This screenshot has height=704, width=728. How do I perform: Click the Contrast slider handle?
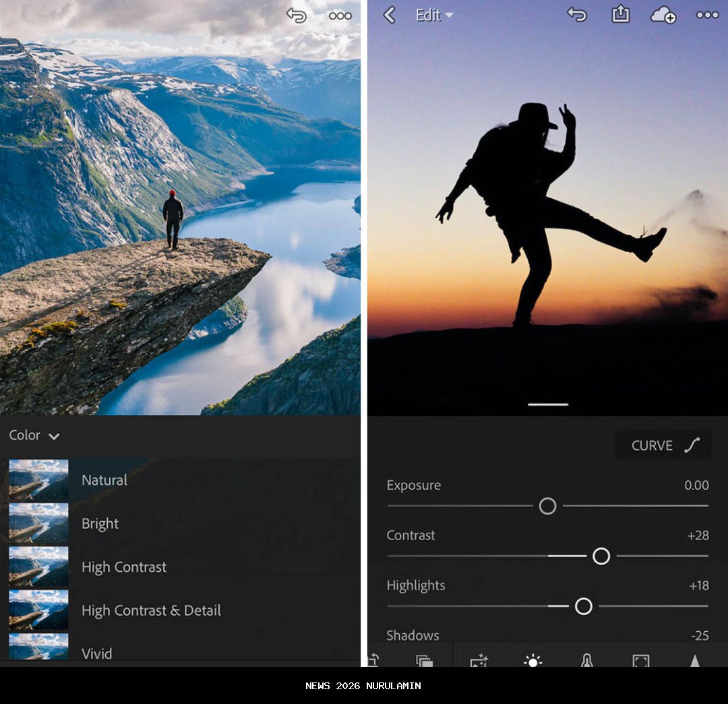pyautogui.click(x=601, y=556)
